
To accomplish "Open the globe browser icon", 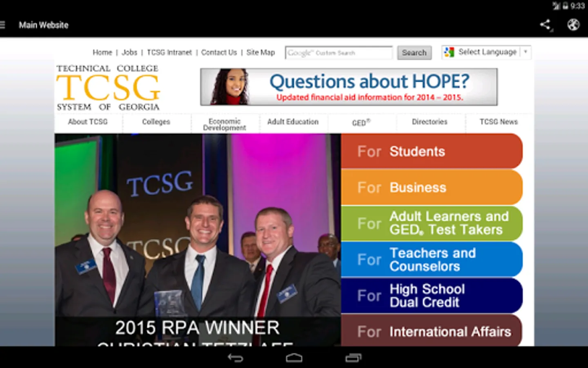I will 573,25.
